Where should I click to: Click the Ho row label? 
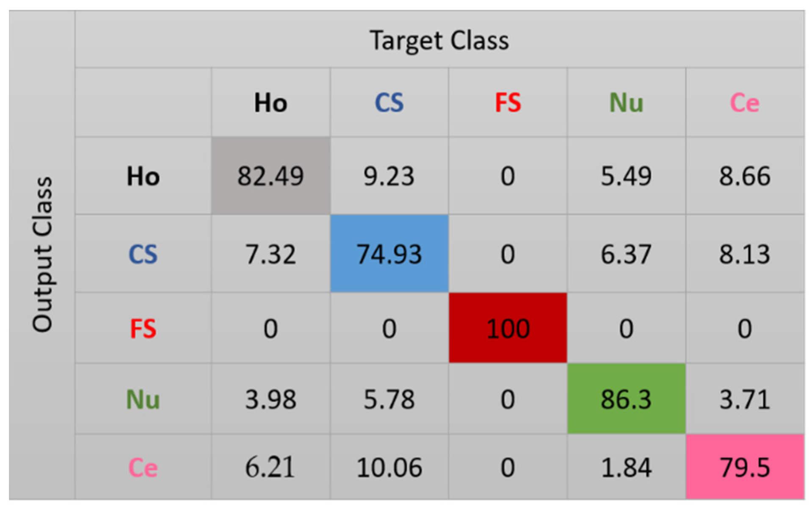(x=143, y=176)
